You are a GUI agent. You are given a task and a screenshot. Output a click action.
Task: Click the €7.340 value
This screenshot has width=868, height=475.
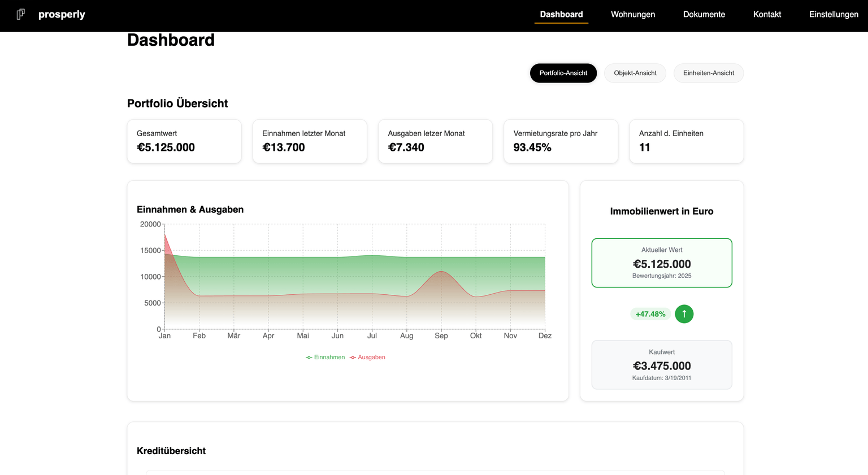406,147
